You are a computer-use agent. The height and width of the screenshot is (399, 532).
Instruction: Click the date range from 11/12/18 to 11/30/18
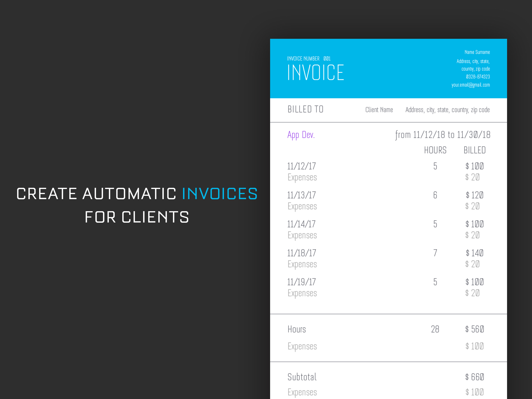443,135
